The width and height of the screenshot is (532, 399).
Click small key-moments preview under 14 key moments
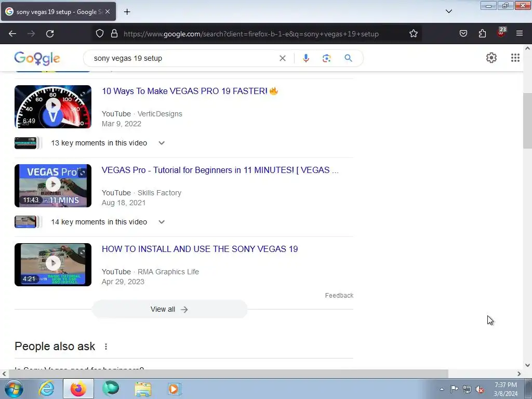pyautogui.click(x=28, y=222)
